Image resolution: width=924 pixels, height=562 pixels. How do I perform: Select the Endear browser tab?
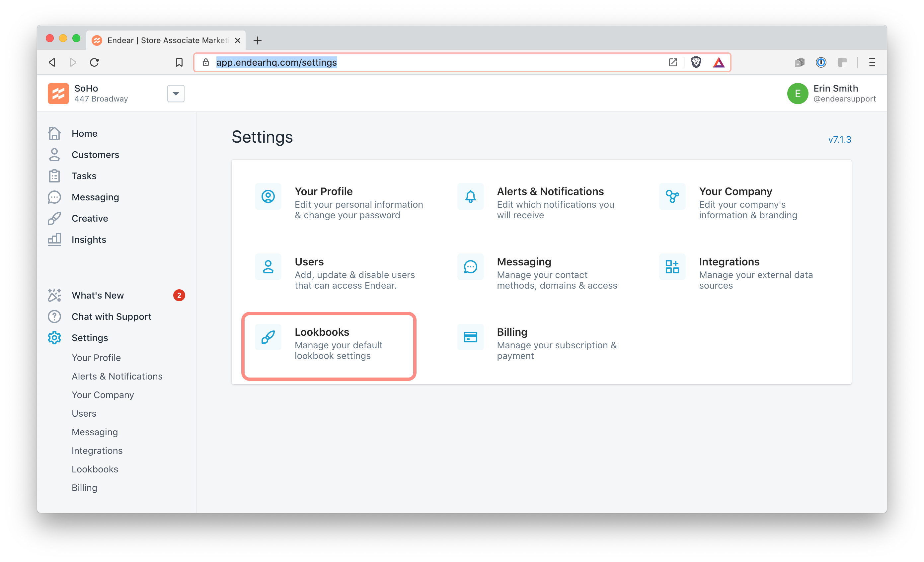166,40
